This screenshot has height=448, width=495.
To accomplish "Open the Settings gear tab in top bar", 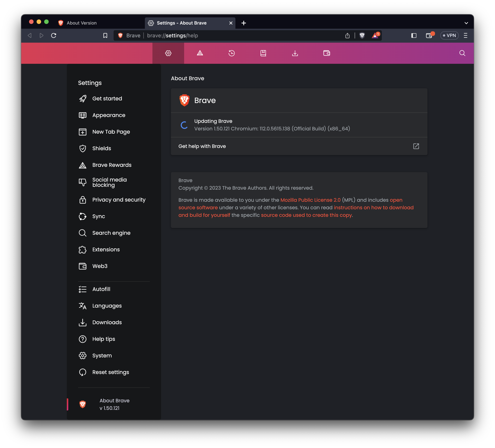I will (x=168, y=53).
